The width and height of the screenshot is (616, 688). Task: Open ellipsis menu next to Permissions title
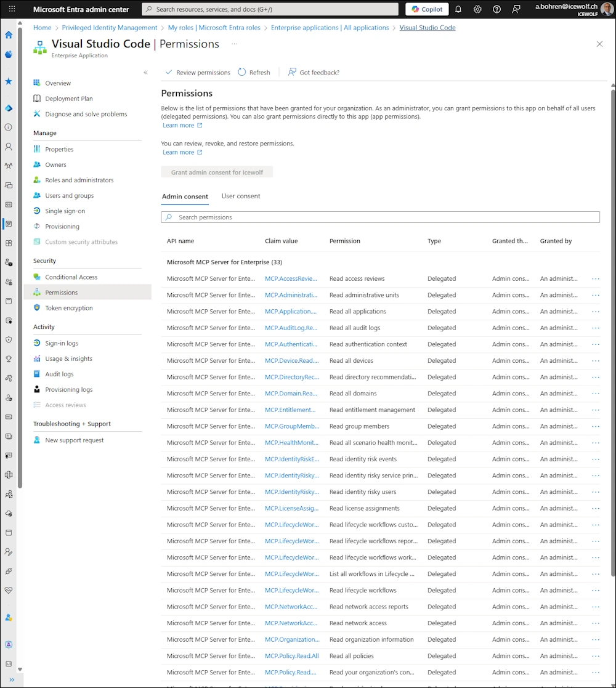coord(234,44)
